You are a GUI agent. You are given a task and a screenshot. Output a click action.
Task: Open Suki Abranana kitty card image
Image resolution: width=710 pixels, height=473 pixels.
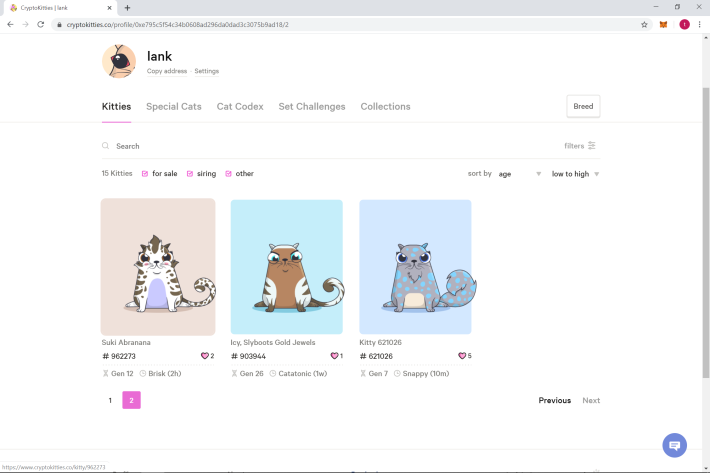(158, 267)
